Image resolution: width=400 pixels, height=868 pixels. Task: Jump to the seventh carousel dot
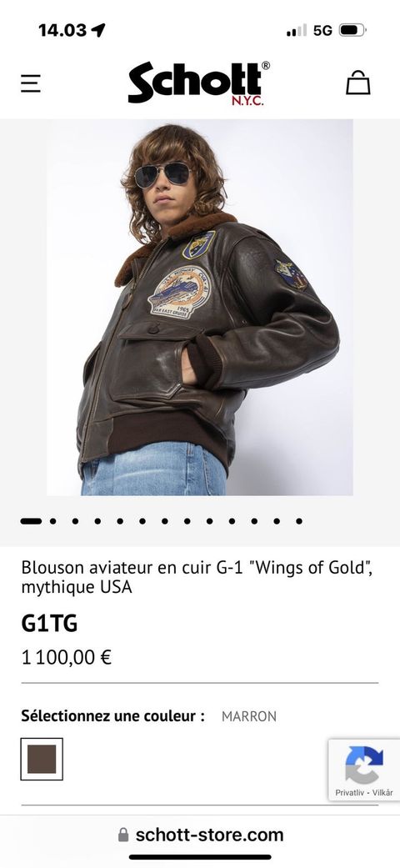pyautogui.click(x=164, y=521)
